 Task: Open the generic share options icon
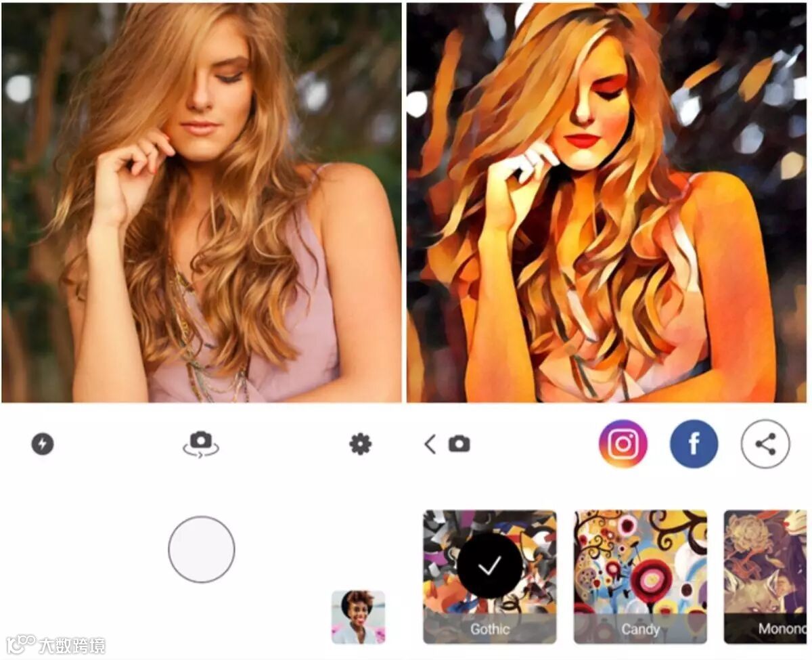coord(765,444)
